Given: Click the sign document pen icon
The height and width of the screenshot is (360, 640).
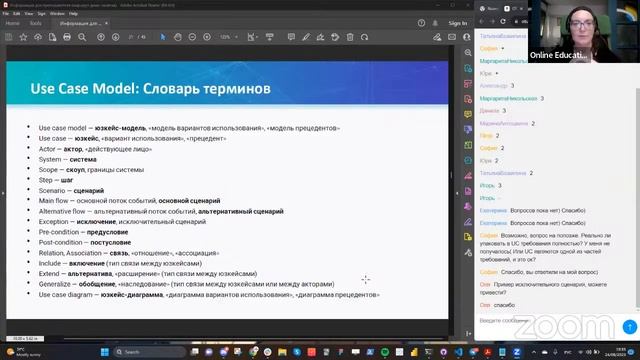Looking at the screenshot, I should pyautogui.click(x=320, y=37).
